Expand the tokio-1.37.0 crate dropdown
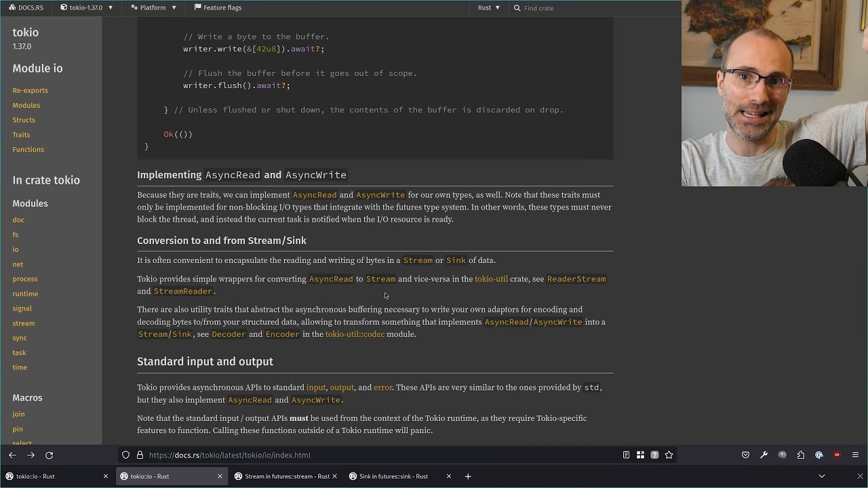This screenshot has width=868, height=488. tap(87, 7)
